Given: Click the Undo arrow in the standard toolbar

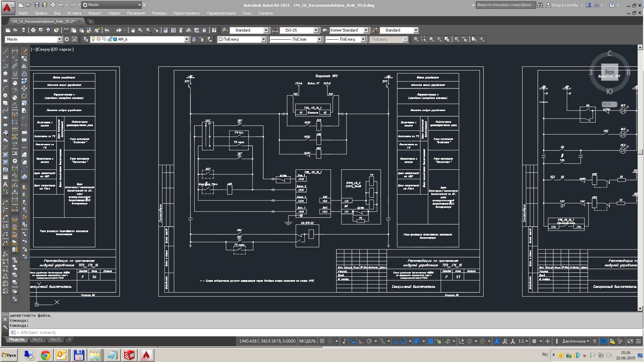Looking at the screenshot, I should 107,30.
